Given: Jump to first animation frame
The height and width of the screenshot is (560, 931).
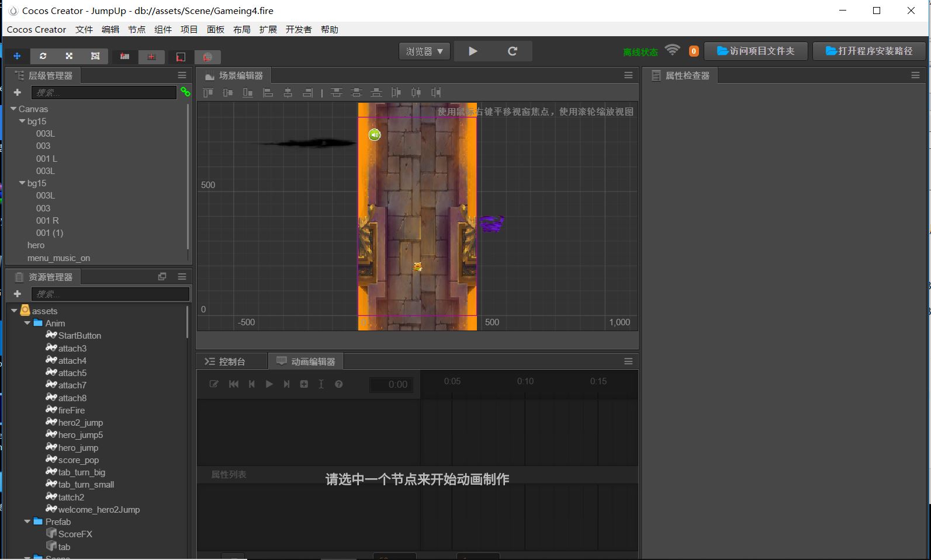Looking at the screenshot, I should pos(234,384).
